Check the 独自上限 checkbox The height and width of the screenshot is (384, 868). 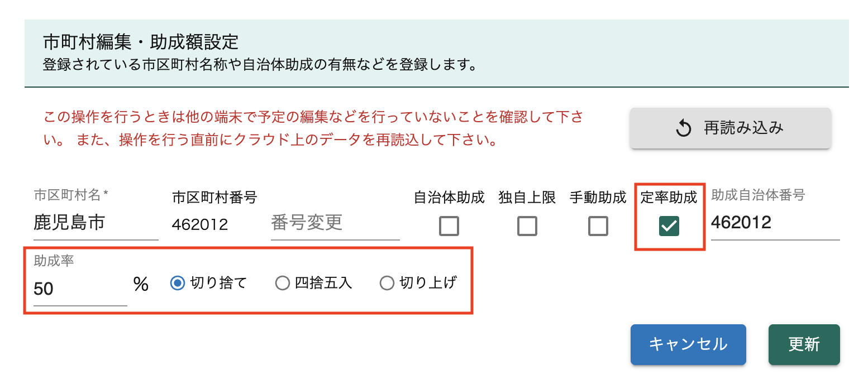527,226
